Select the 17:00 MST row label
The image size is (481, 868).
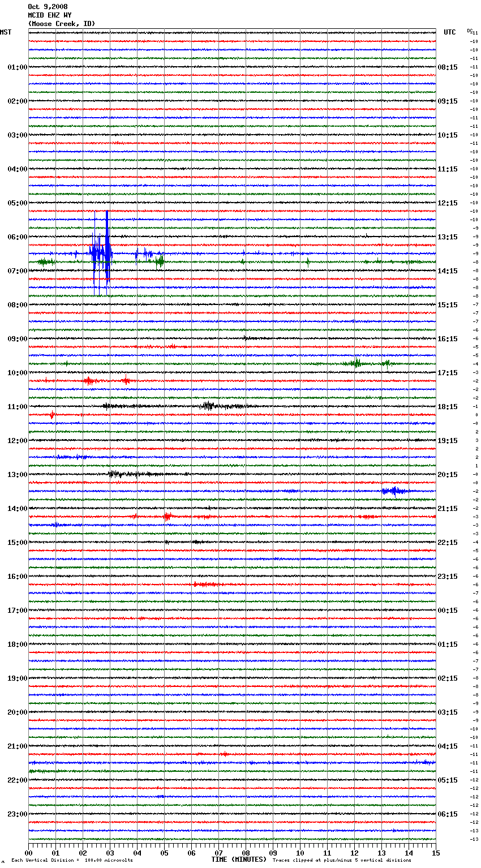tap(18, 611)
